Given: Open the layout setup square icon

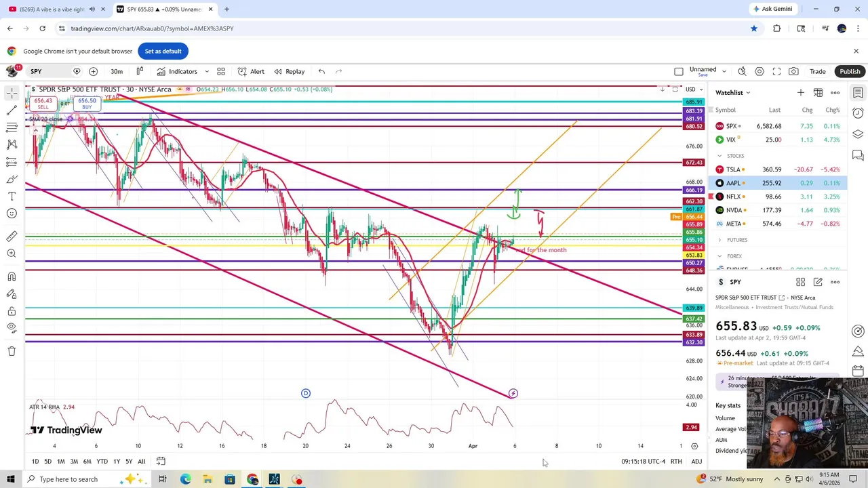Looking at the screenshot, I should tap(679, 71).
